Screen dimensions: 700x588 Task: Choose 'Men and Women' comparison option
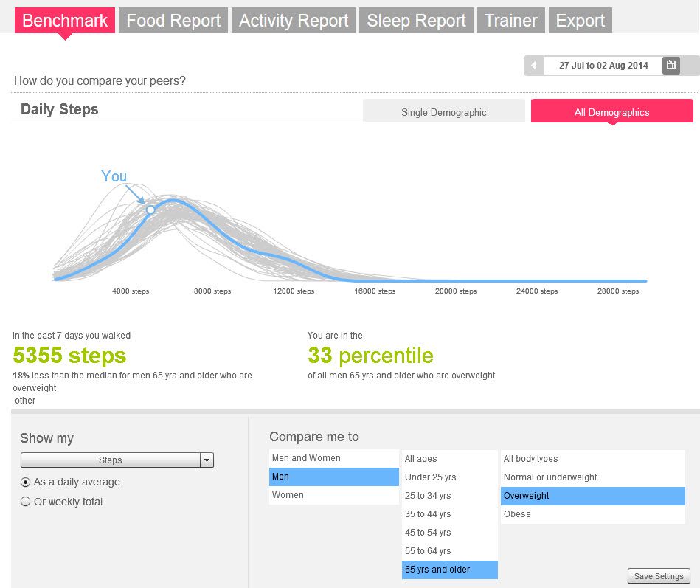(x=334, y=458)
